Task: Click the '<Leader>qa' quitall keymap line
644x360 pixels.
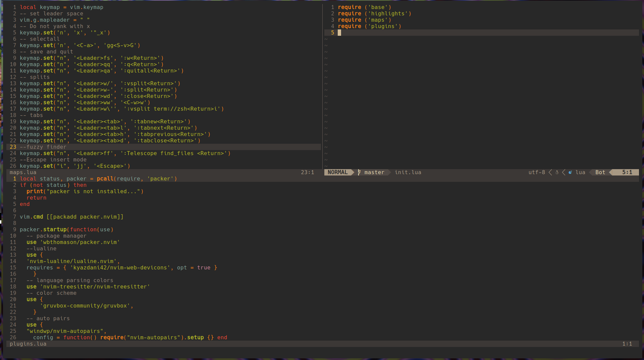Action: [x=101, y=71]
